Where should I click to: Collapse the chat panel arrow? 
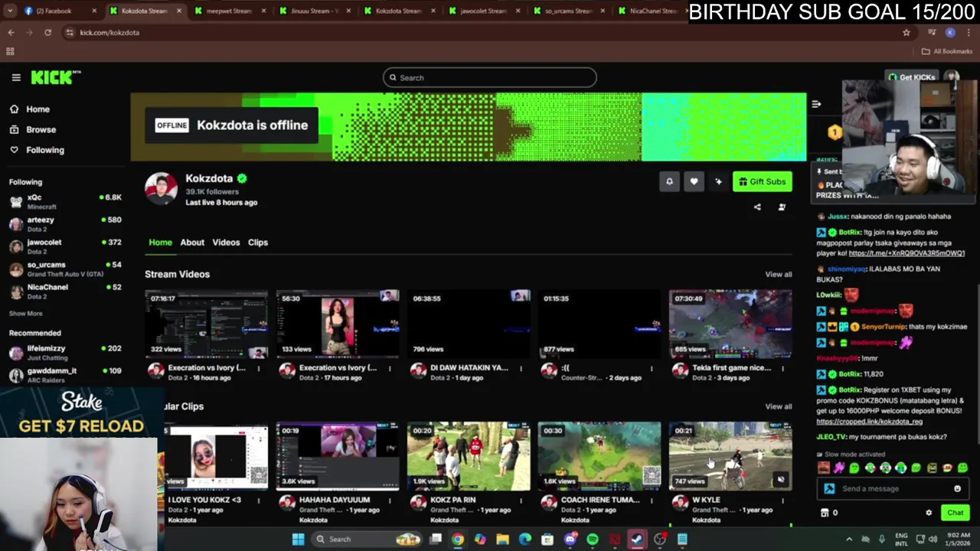click(x=816, y=104)
